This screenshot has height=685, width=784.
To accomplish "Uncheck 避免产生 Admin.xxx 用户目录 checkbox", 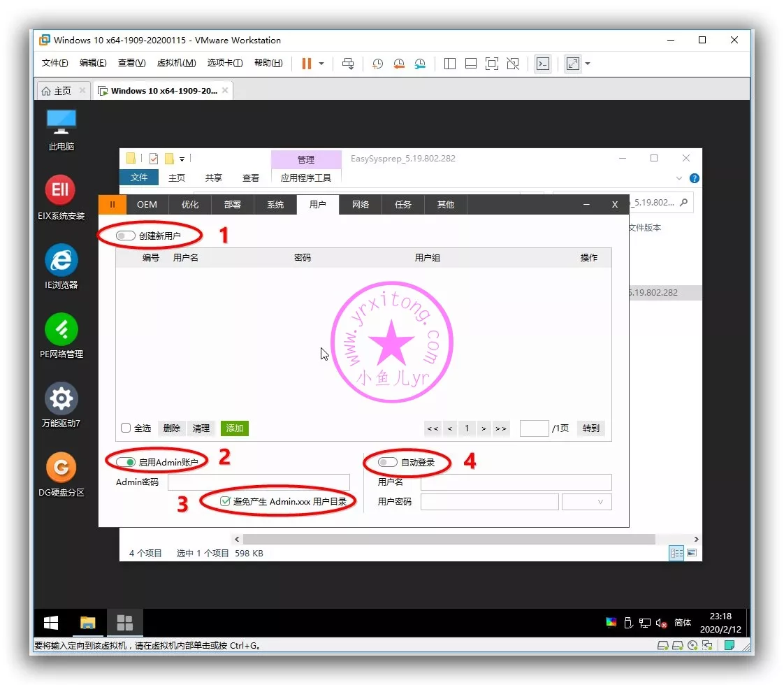I will click(x=225, y=501).
